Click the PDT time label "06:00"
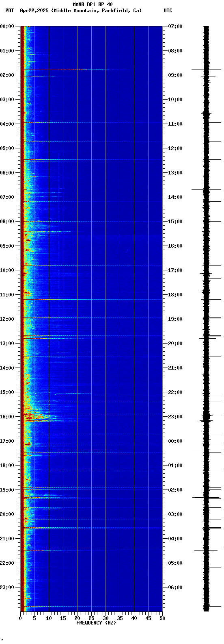 click(x=7, y=173)
